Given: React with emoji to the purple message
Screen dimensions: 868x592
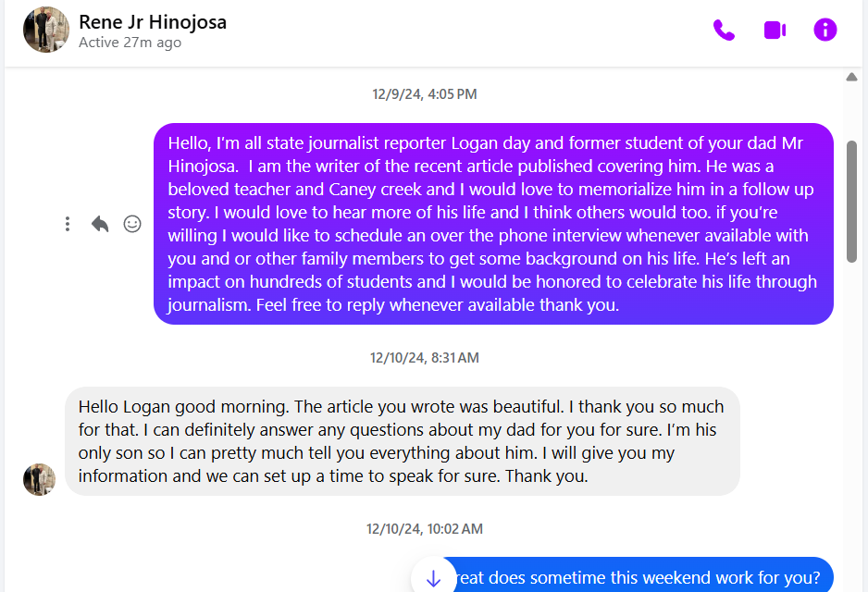Looking at the screenshot, I should (132, 224).
